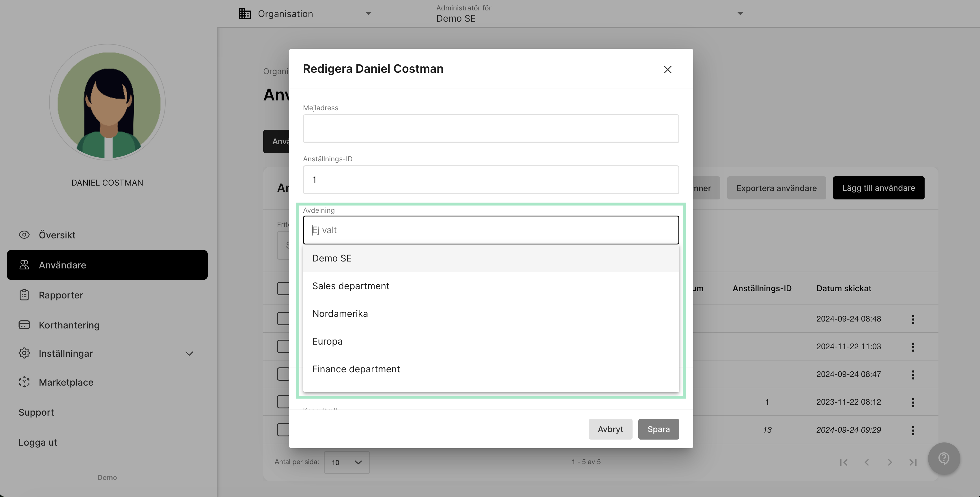Open the Support link
Screen dimensions: 980x497
click(36, 412)
